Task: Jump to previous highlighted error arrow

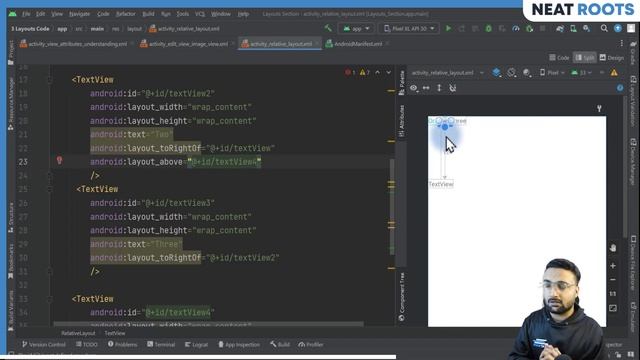Action: [378, 73]
